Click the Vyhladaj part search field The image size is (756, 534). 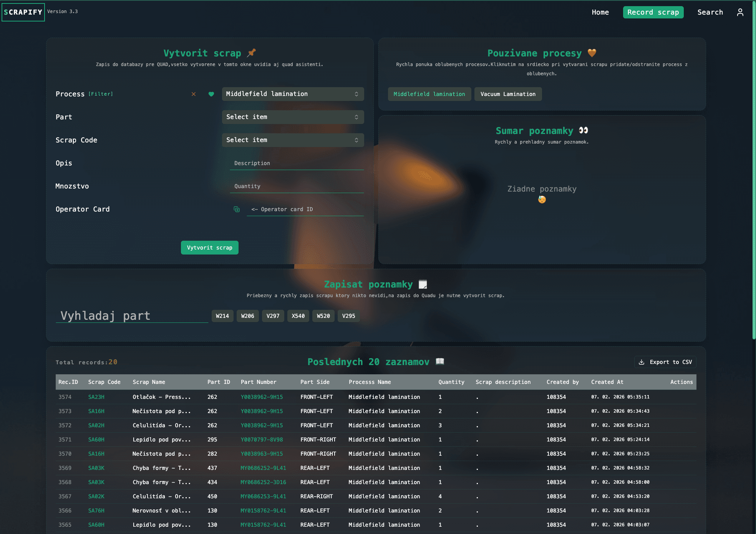coord(132,316)
